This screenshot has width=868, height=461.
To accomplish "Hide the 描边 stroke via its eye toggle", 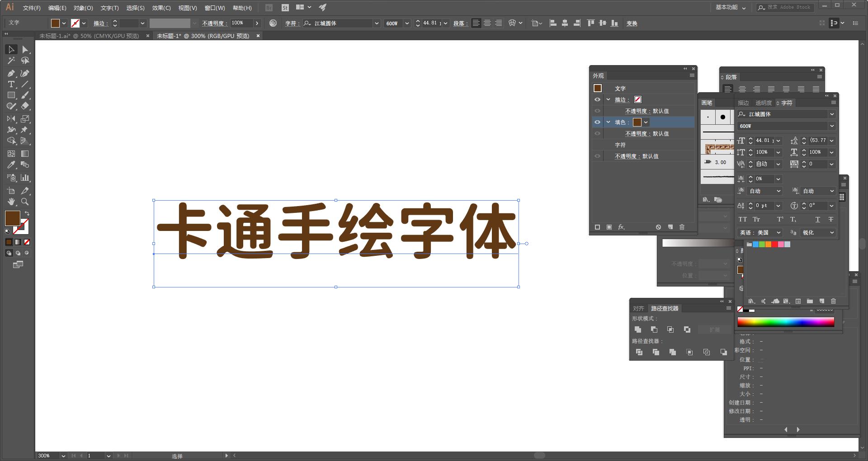I will (598, 99).
